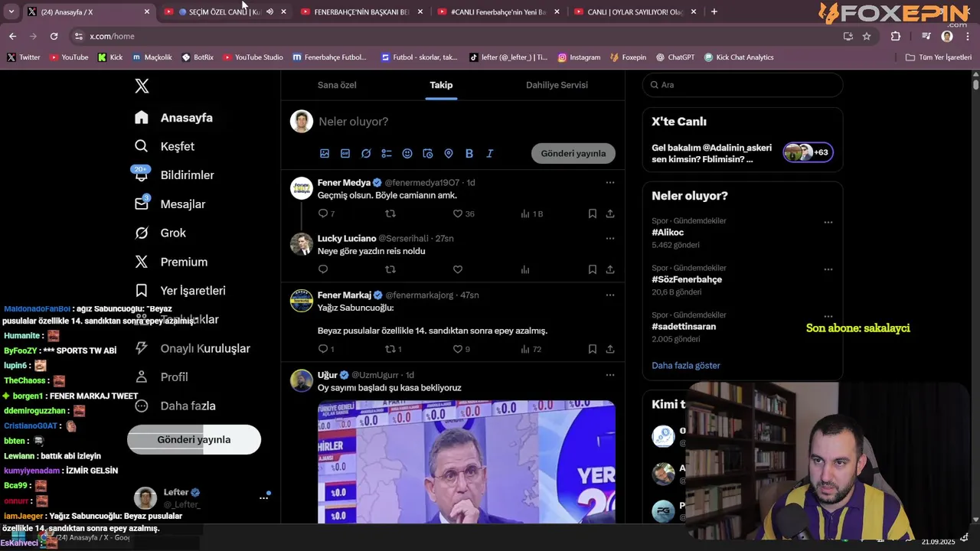Reply to Fener Medya post

coord(323,214)
